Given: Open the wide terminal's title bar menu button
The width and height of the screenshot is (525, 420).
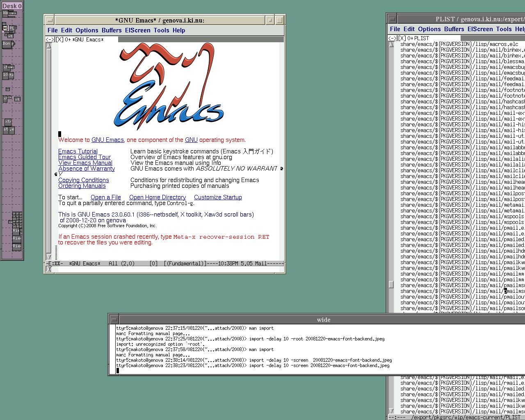Looking at the screenshot, I should [x=114, y=320].
